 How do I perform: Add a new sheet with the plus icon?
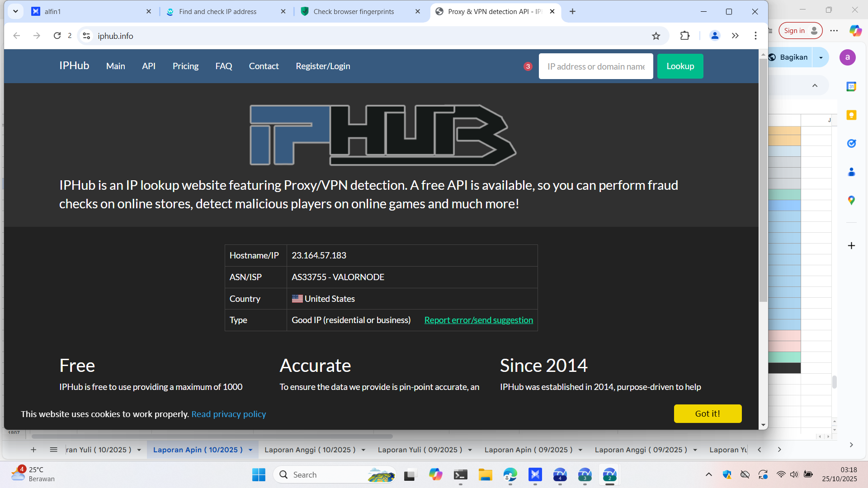pyautogui.click(x=33, y=450)
